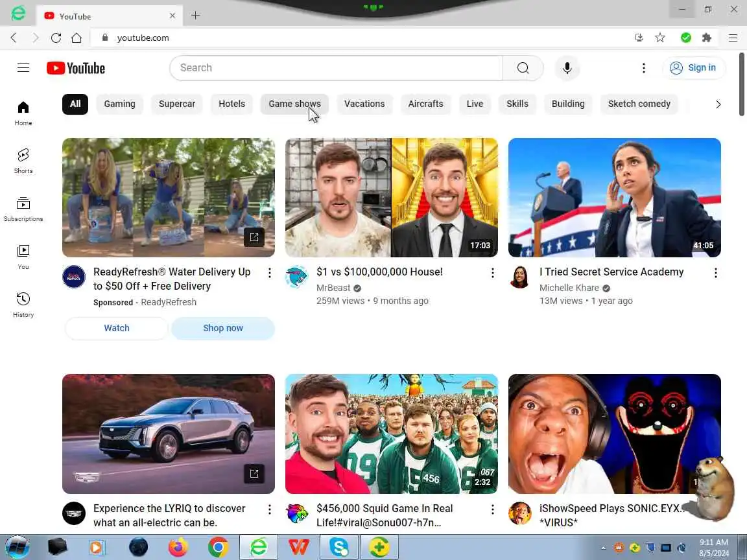Open Subscriptions in the sidebar
The height and width of the screenshot is (560, 747).
click(23, 209)
